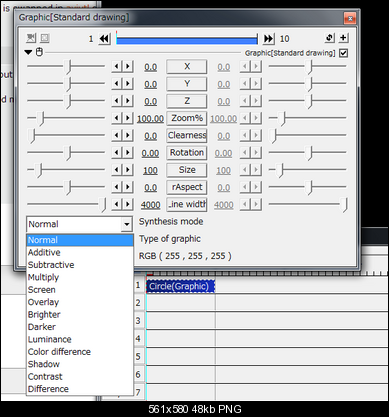The width and height of the screenshot is (389, 417).
Task: Click the Zoom% value field 100.00
Action: (150, 119)
